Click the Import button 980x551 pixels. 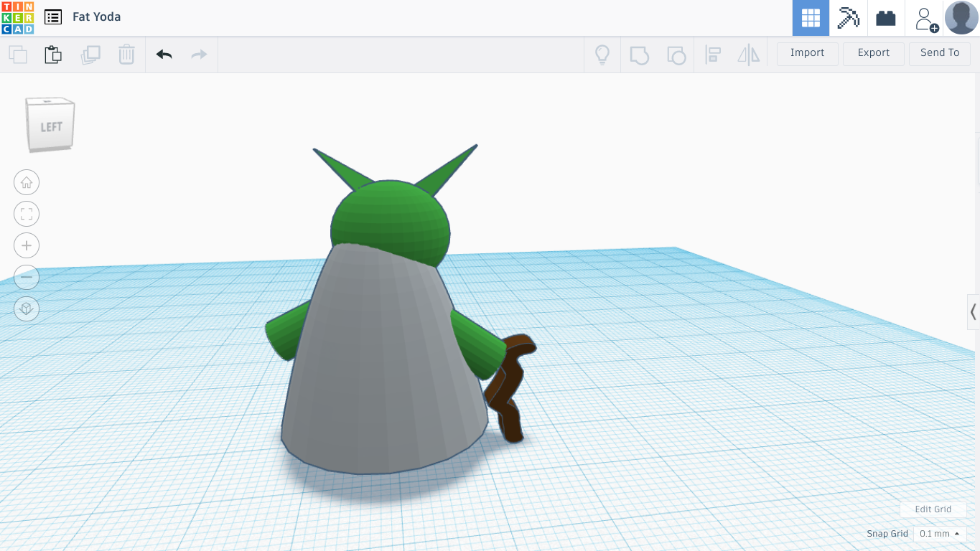(x=808, y=53)
